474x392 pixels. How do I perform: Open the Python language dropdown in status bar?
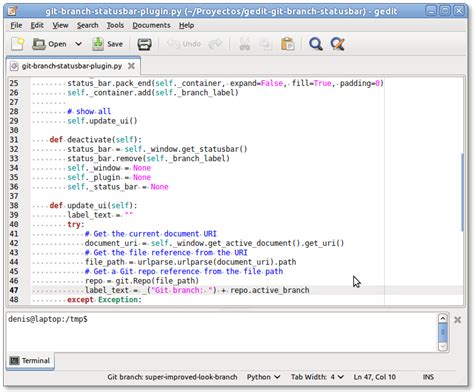(x=263, y=377)
